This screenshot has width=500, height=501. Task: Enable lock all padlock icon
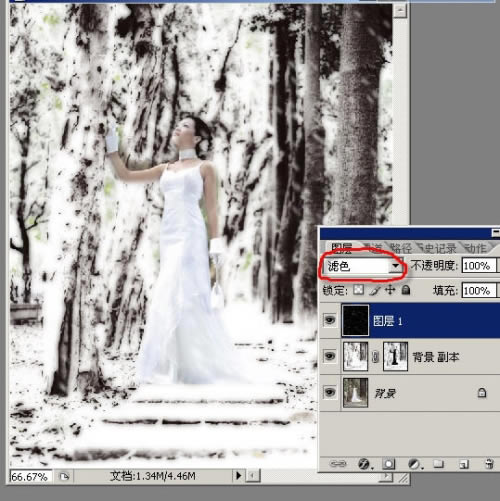point(406,290)
